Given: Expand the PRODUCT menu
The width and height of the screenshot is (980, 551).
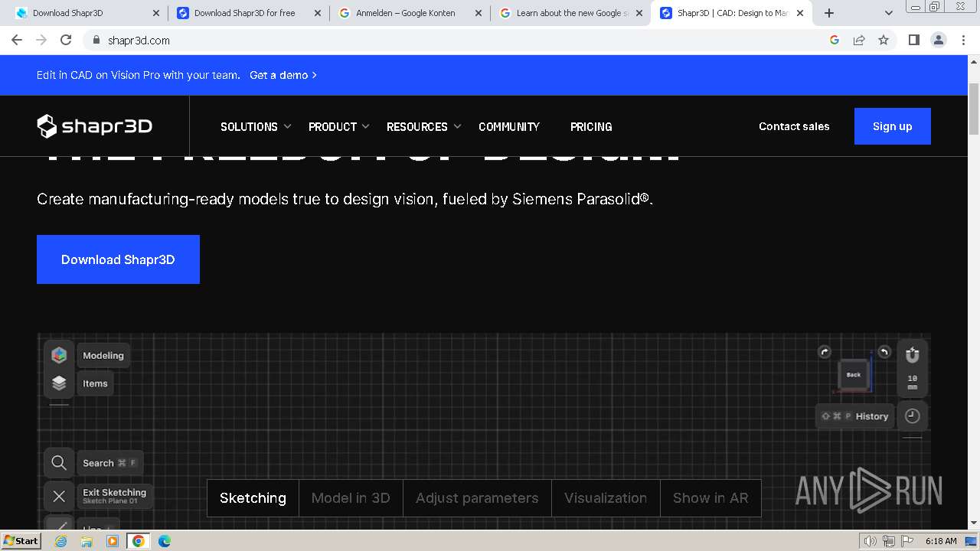Looking at the screenshot, I should point(339,127).
